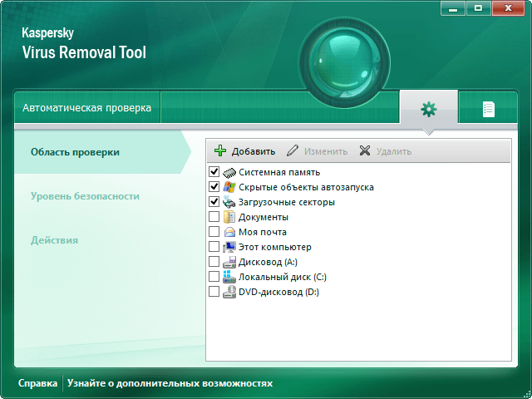Image resolution: width=532 pixels, height=399 pixels.
Task: Select the Локальный диск (C:) row text
Action: pyautogui.click(x=283, y=277)
